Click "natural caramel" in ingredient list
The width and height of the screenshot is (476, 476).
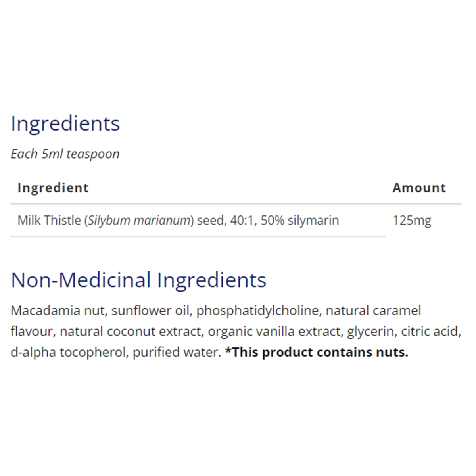coord(373,310)
